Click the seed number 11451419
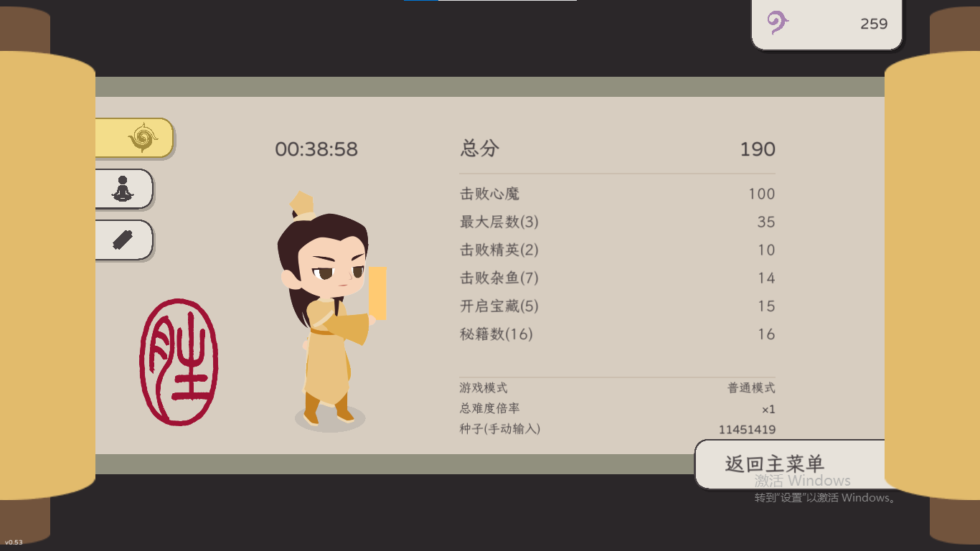The image size is (980, 551). pos(747,430)
